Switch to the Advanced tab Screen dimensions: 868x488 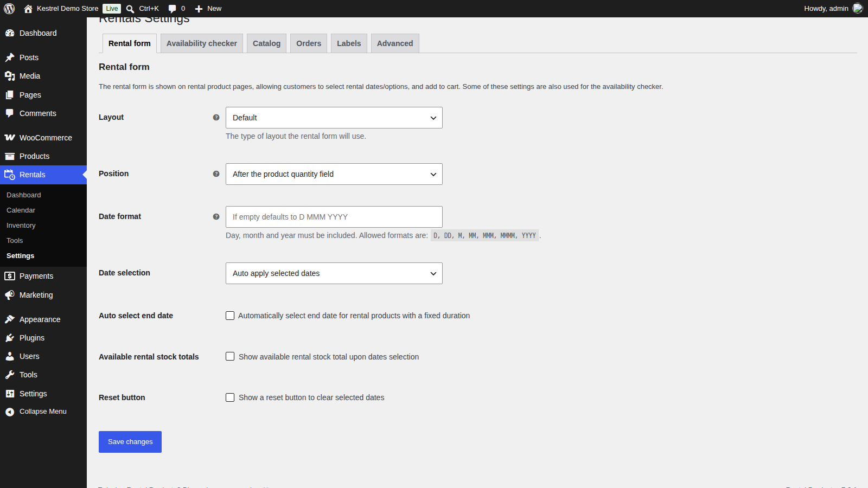[x=395, y=43]
